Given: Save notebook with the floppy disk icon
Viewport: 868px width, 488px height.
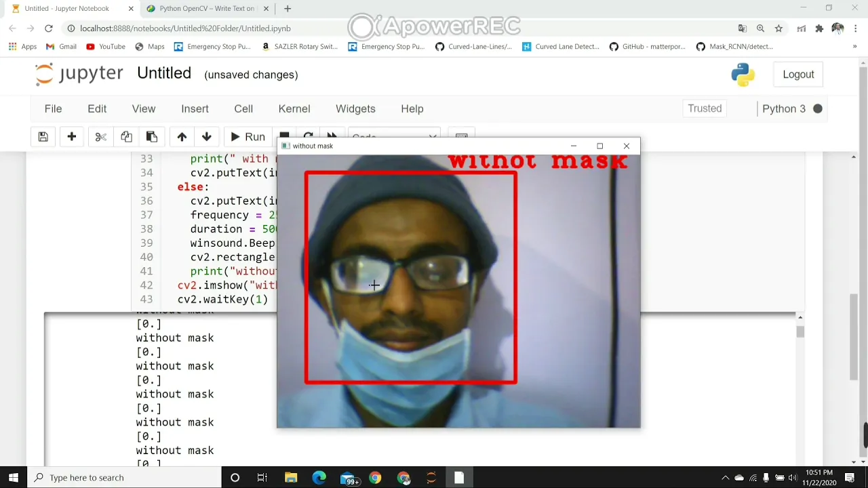Looking at the screenshot, I should click(x=43, y=137).
